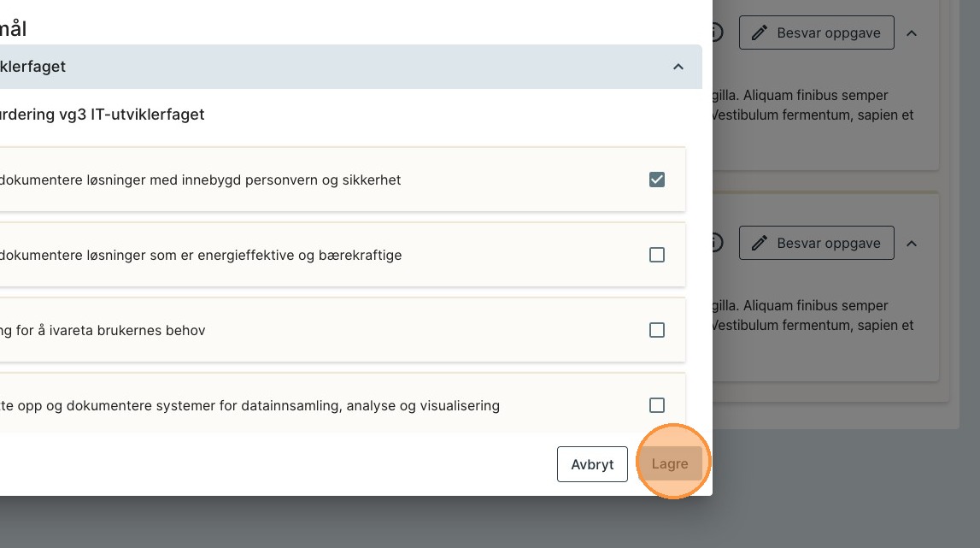Click pencil icon in upper Besvar oppgave
The height and width of the screenshot is (548, 980).
[x=759, y=32]
